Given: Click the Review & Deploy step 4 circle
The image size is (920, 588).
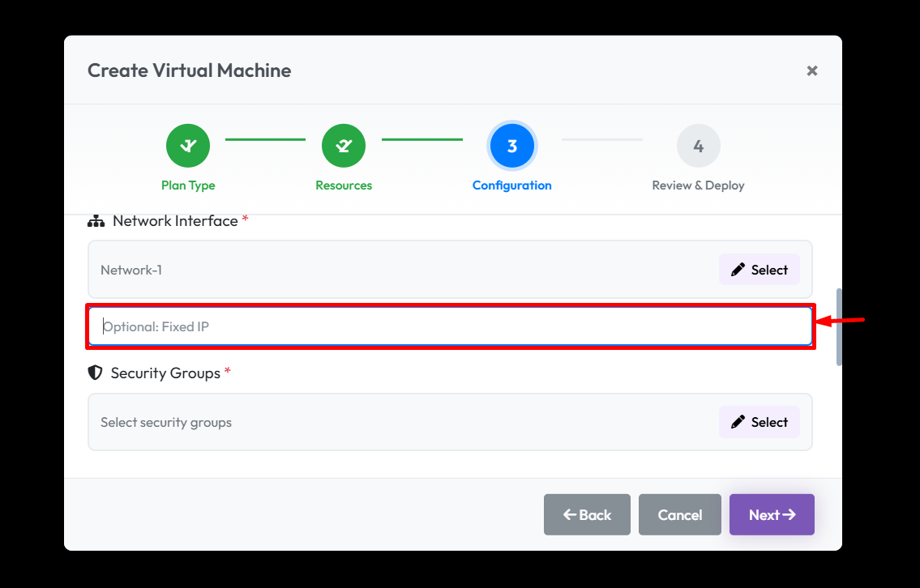Looking at the screenshot, I should tap(698, 146).
